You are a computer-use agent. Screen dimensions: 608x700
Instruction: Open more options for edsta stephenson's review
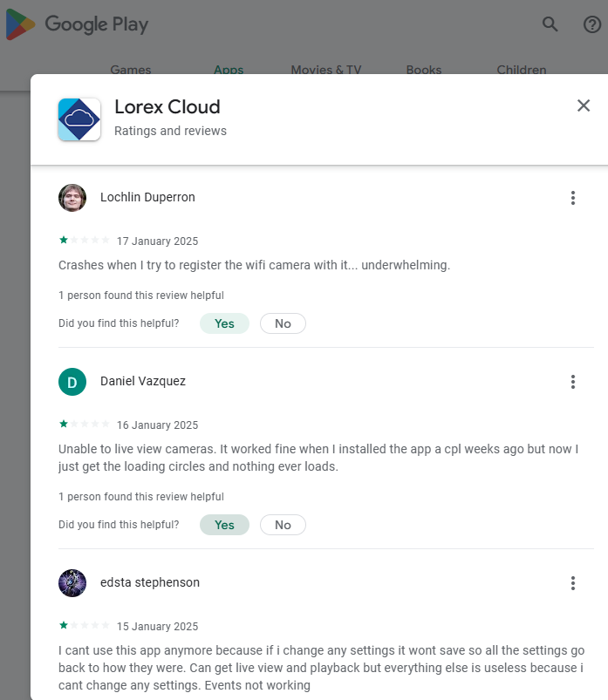pos(573,583)
